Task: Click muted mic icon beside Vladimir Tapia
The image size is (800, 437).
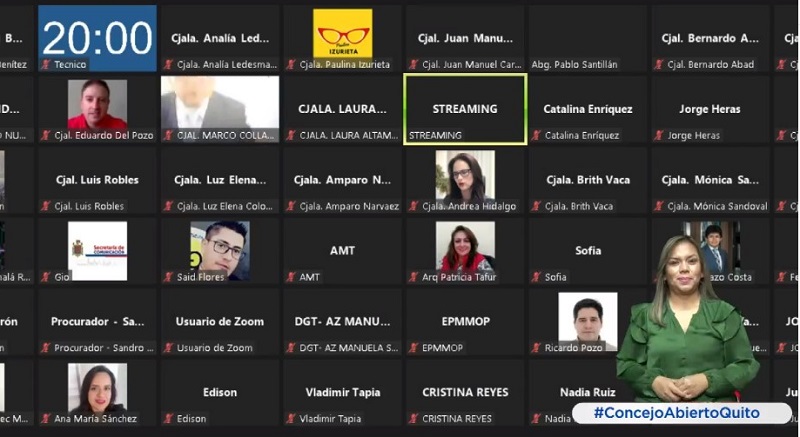Action: [x=291, y=419]
